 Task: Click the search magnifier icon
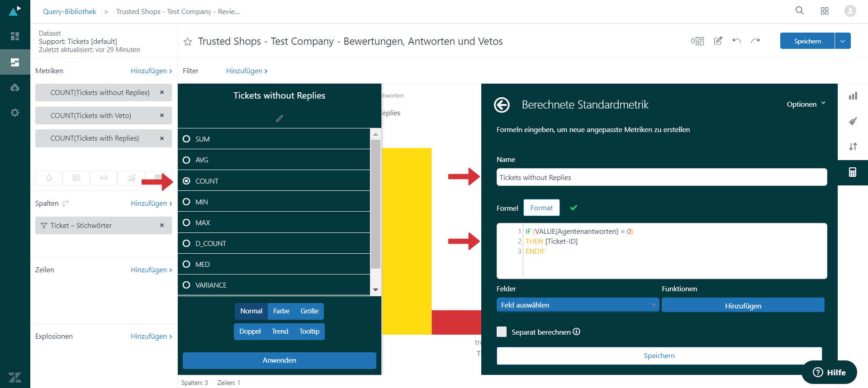800,10
